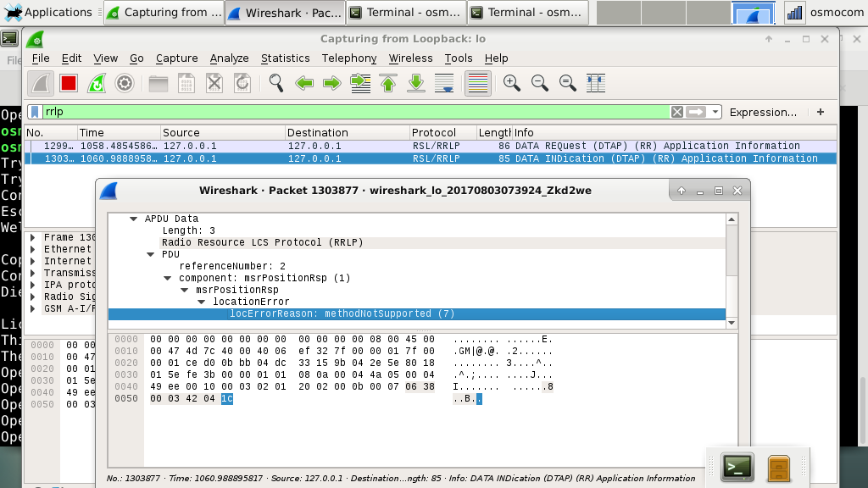Go forward in packet history arrow
This screenshot has height=488, width=868.
click(332, 84)
